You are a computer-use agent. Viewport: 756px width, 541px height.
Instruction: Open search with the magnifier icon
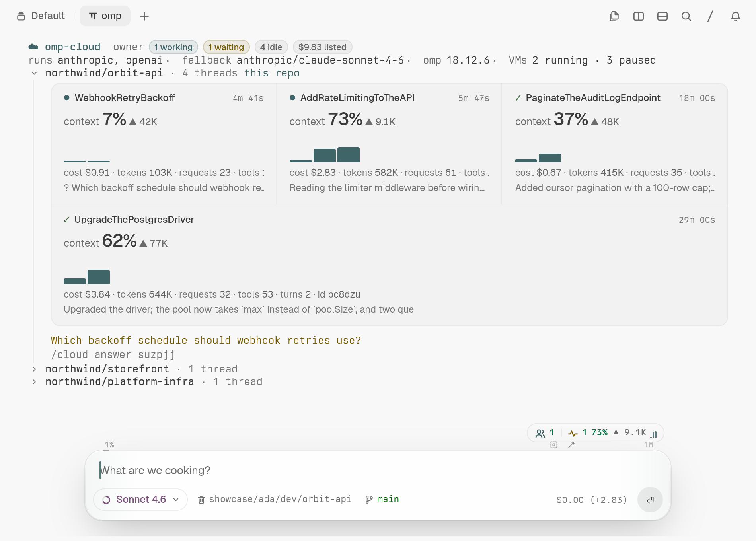(686, 16)
